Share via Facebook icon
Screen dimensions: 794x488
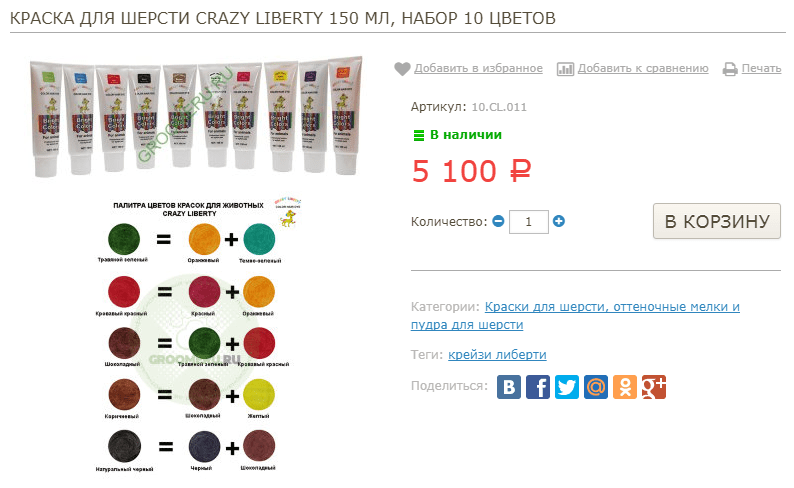pos(538,387)
